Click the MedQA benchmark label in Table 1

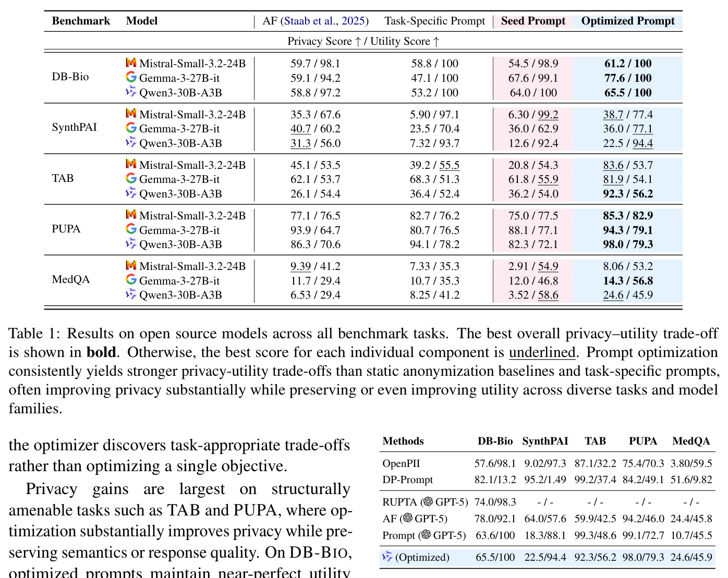click(x=71, y=279)
